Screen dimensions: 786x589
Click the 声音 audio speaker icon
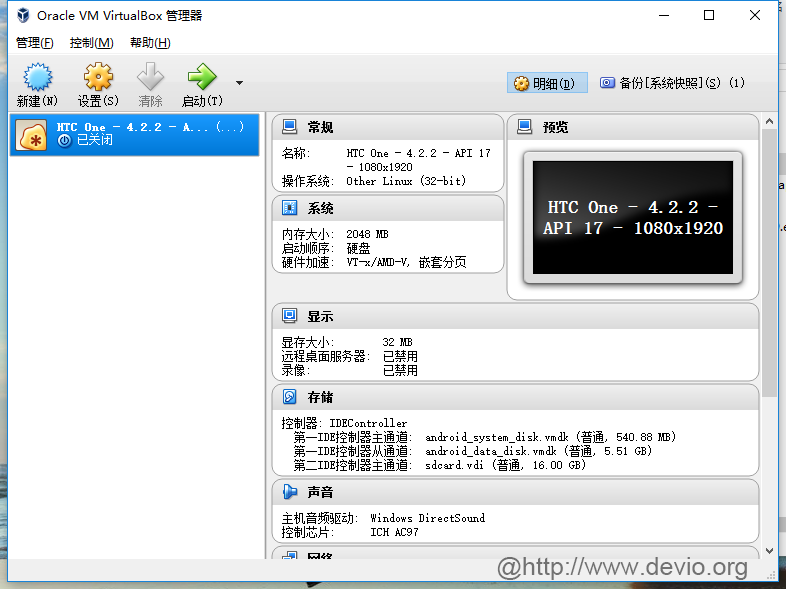(290, 492)
